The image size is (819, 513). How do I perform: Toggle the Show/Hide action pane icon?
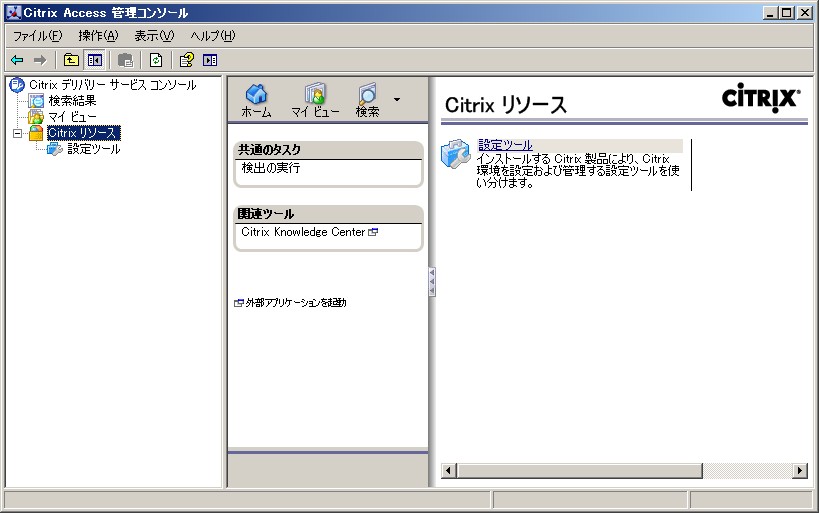pyautogui.click(x=210, y=60)
